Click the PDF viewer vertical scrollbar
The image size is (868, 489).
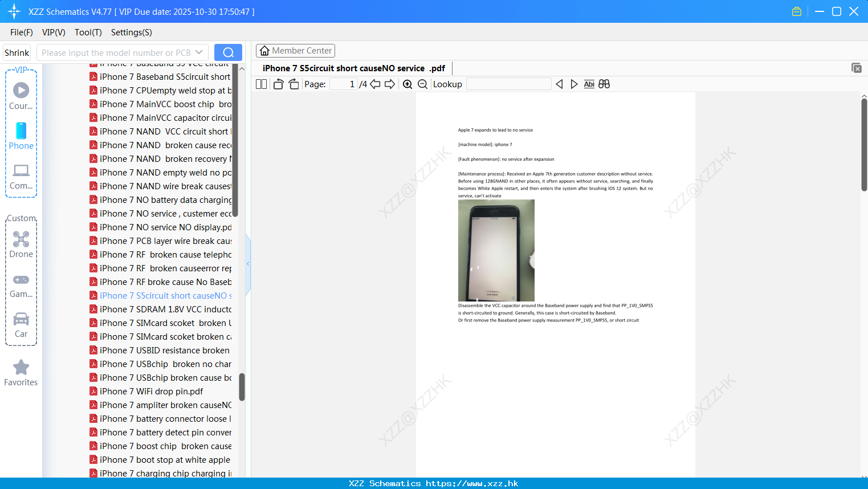[864, 144]
